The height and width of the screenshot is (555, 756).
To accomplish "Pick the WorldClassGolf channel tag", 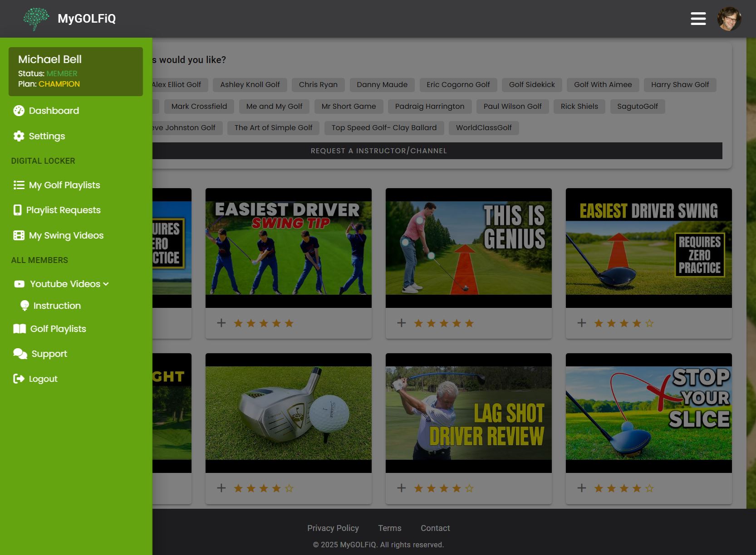I will pyautogui.click(x=484, y=128).
